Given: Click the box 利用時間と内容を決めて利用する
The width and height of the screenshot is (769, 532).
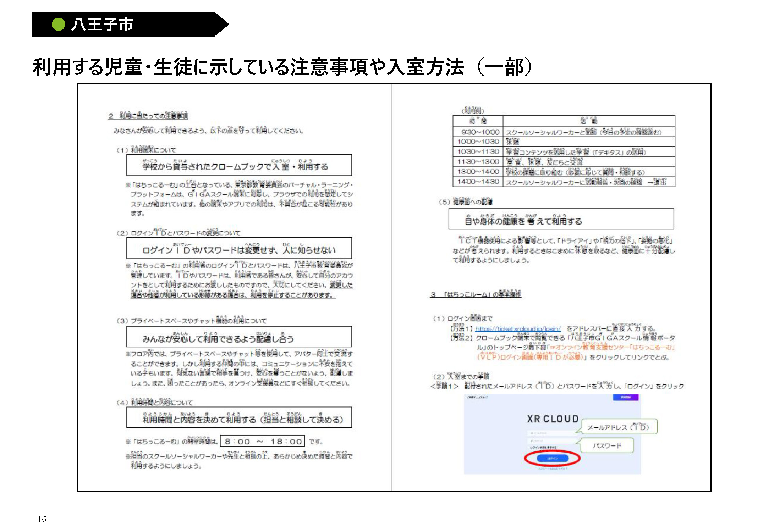Looking at the screenshot, I should [x=239, y=417].
